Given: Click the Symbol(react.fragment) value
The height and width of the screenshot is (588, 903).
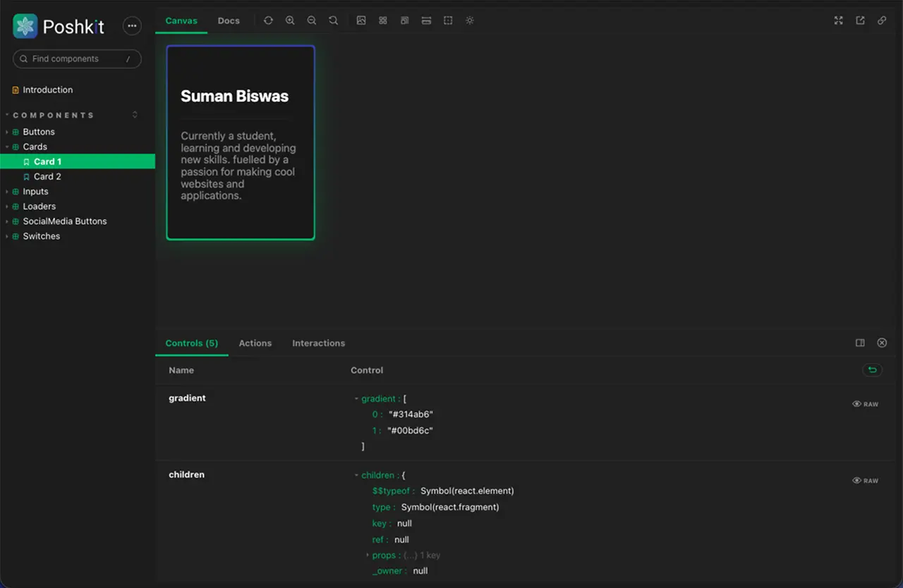Looking at the screenshot, I should 450,507.
